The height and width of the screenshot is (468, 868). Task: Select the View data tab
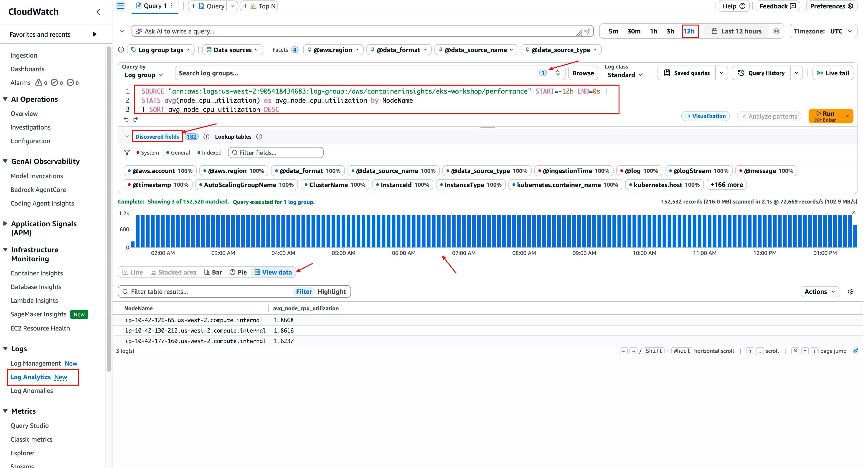pyautogui.click(x=273, y=272)
